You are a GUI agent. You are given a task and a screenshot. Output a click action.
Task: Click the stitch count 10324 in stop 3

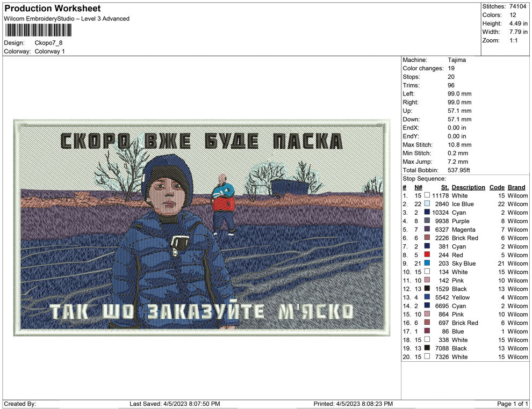coord(441,213)
